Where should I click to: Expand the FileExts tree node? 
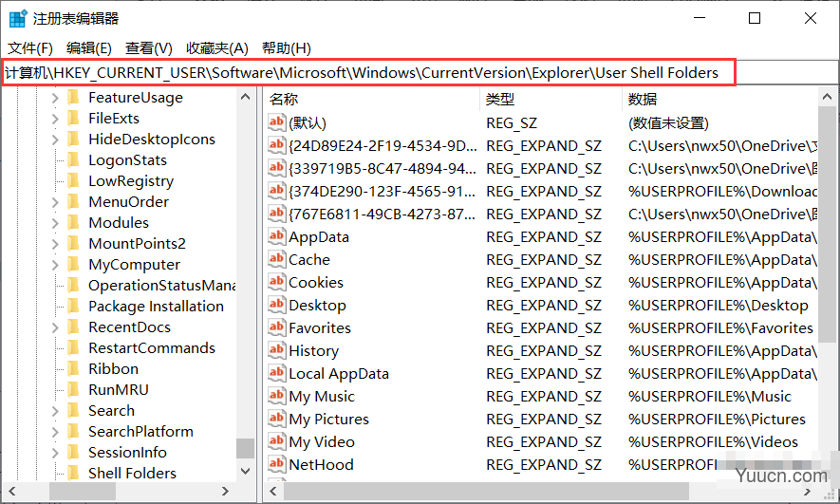[55, 119]
